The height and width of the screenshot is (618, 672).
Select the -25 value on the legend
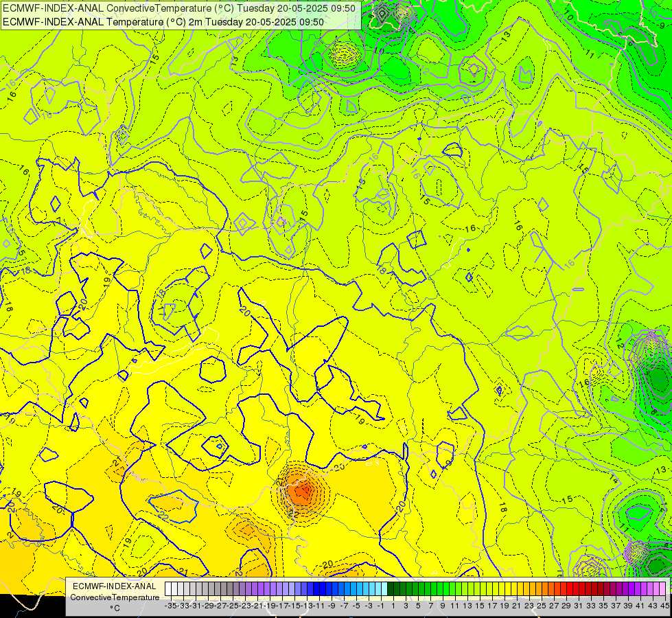(x=232, y=606)
